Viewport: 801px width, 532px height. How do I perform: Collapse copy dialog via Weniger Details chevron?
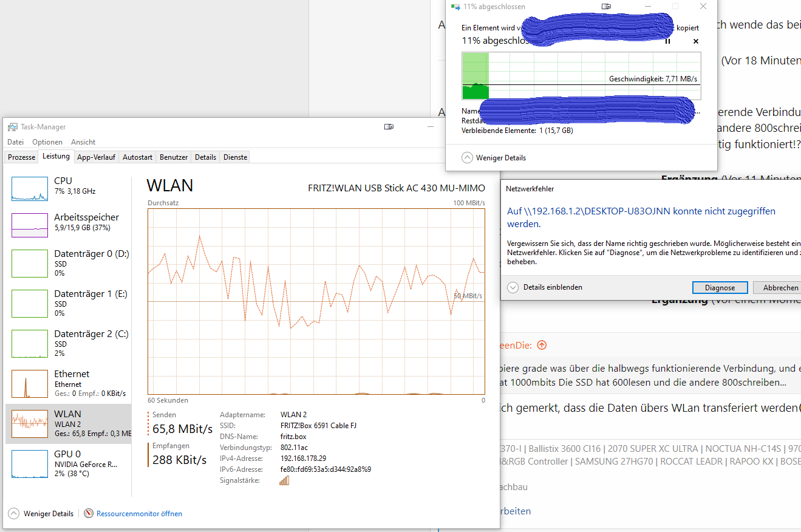point(467,157)
